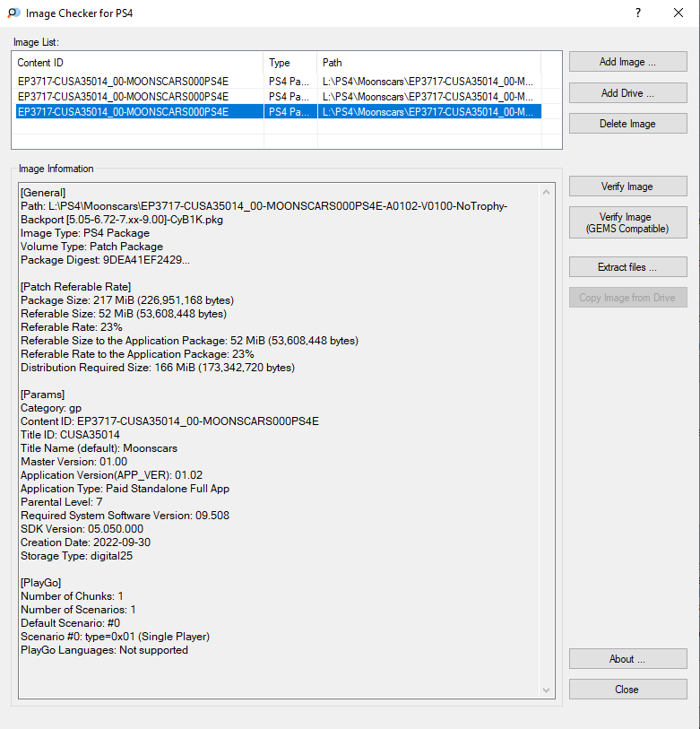The height and width of the screenshot is (729, 700).
Task: Click the Package Size: 217 MiB line
Action: [x=127, y=300]
